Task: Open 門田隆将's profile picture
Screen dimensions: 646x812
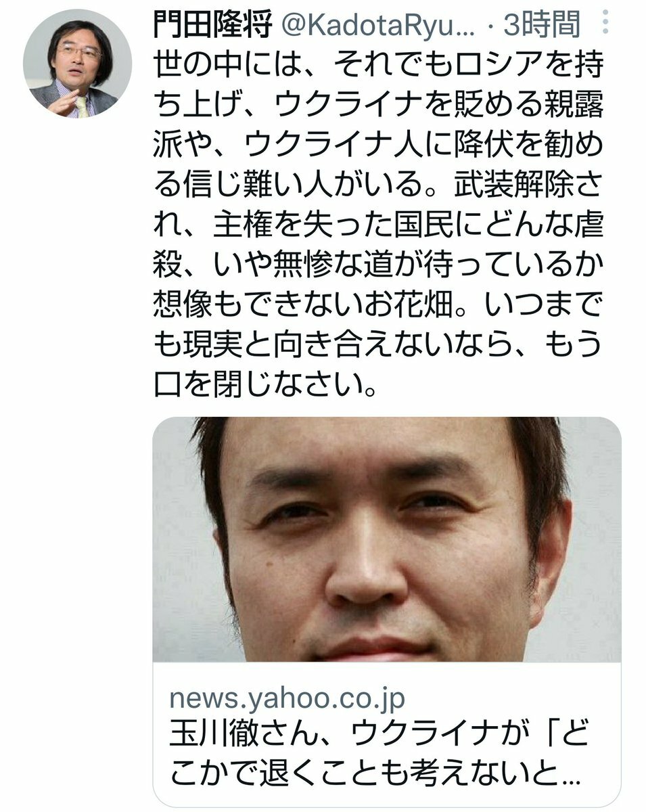Action: tap(77, 63)
